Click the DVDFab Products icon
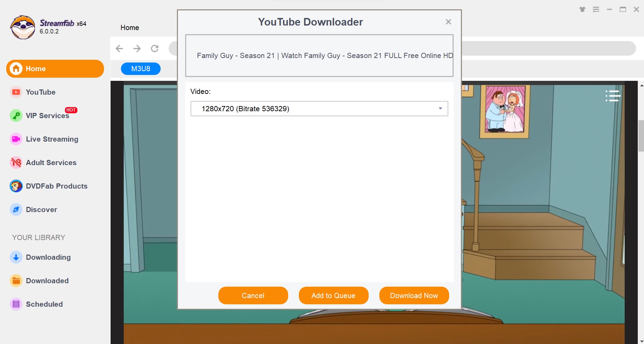The width and height of the screenshot is (644, 344). [x=16, y=186]
